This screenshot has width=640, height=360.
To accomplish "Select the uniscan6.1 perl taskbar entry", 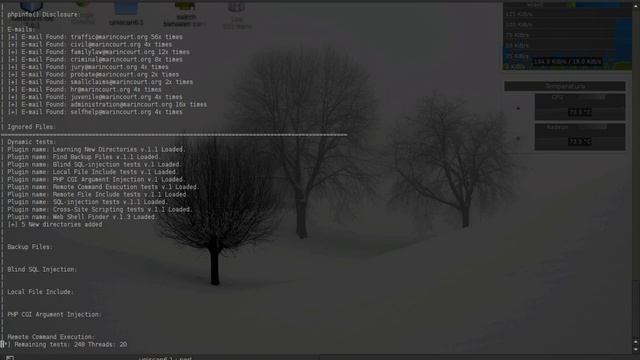I will [x=165, y=358].
